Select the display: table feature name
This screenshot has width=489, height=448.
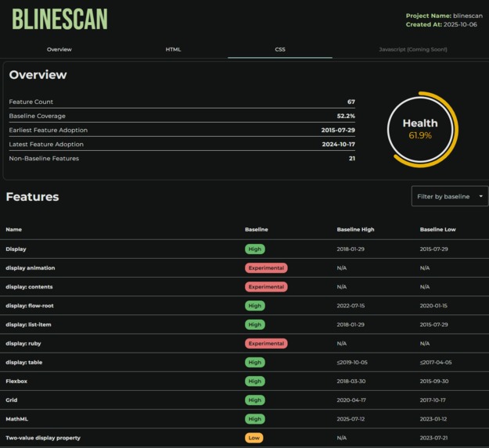point(24,362)
